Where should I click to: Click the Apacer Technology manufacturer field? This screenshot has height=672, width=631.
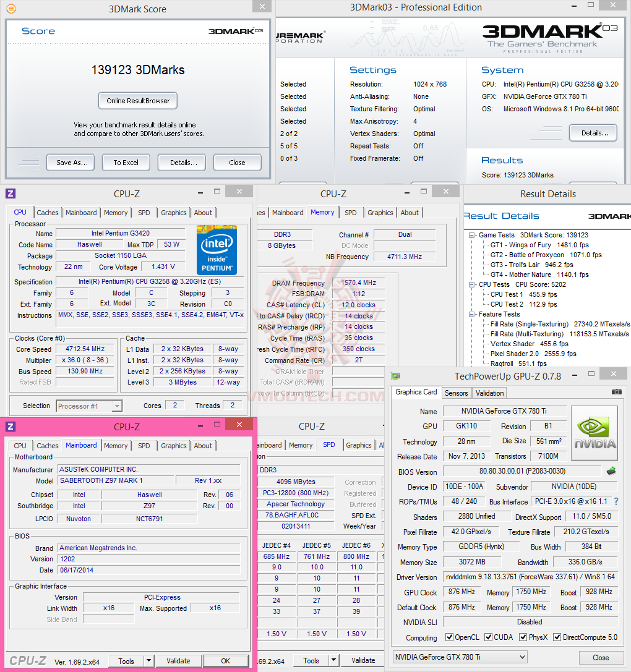pyautogui.click(x=296, y=504)
